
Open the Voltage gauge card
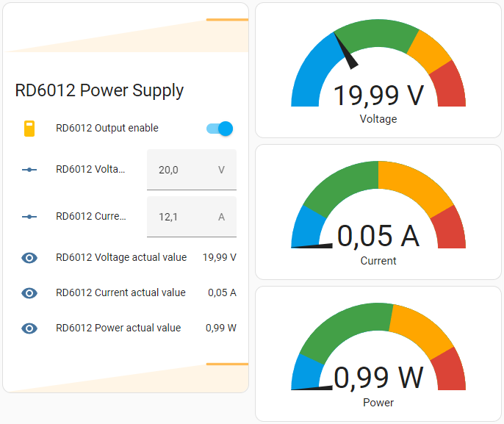click(378, 70)
